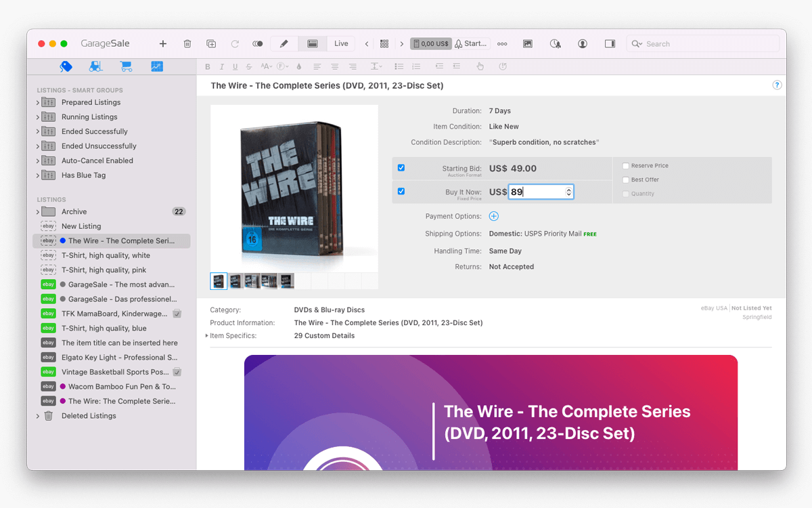Open the image library icon
This screenshot has height=508, width=812.
[528, 43]
